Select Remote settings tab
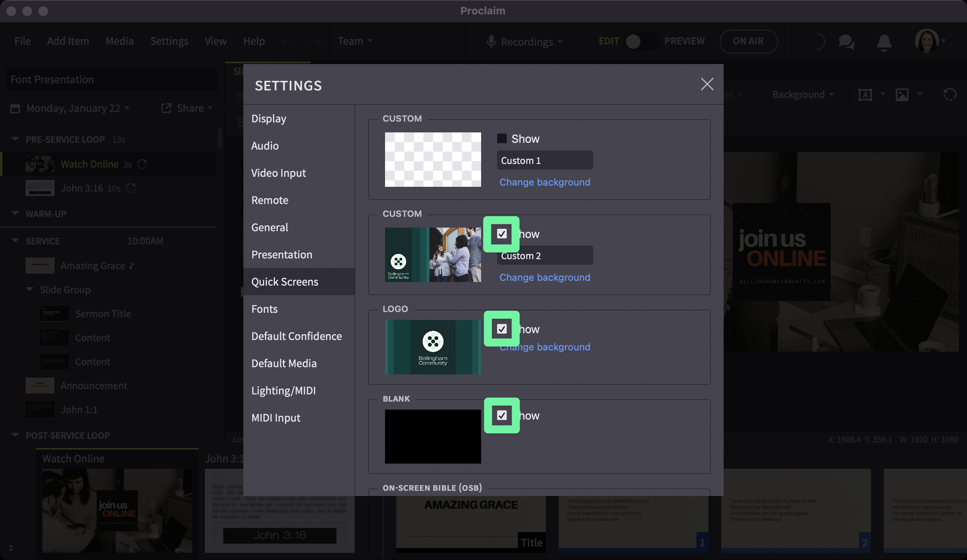This screenshot has height=560, width=967. pyautogui.click(x=299, y=200)
